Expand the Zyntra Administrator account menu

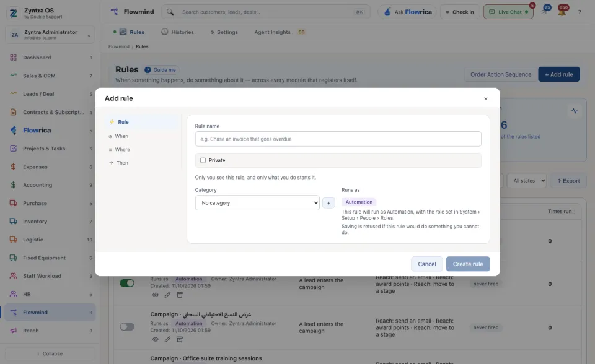[x=50, y=35]
